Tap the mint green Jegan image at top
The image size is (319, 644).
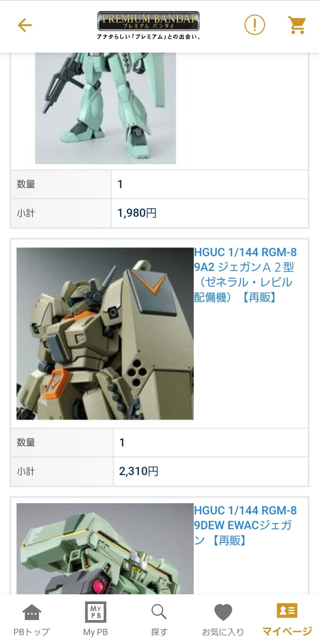[x=105, y=109]
